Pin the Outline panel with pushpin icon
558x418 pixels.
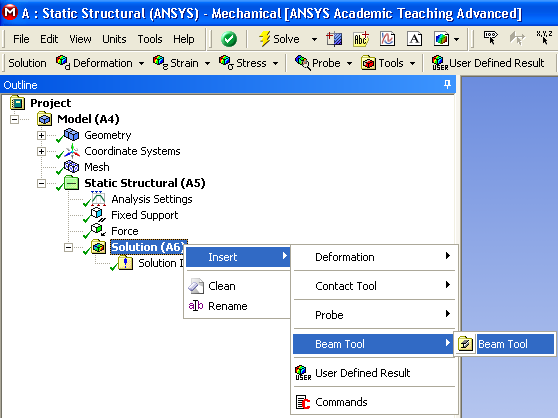tap(447, 85)
